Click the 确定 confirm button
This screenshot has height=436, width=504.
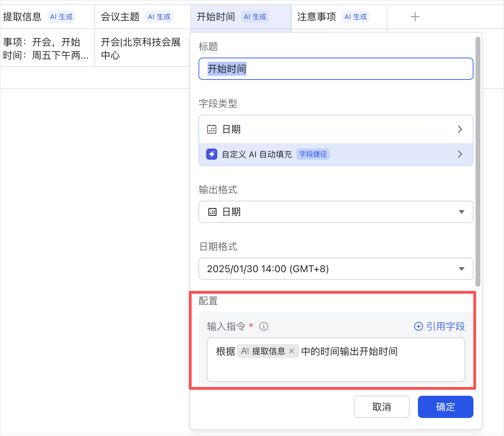point(445,407)
